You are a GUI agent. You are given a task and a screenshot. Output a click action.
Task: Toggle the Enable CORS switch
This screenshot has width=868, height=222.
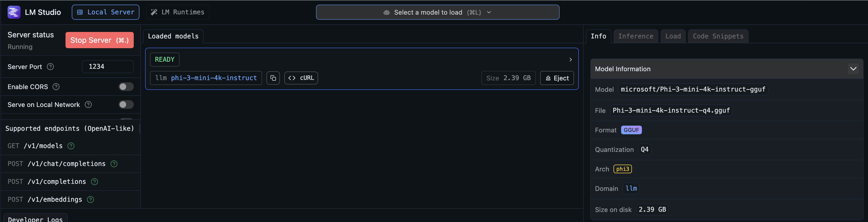pyautogui.click(x=126, y=87)
